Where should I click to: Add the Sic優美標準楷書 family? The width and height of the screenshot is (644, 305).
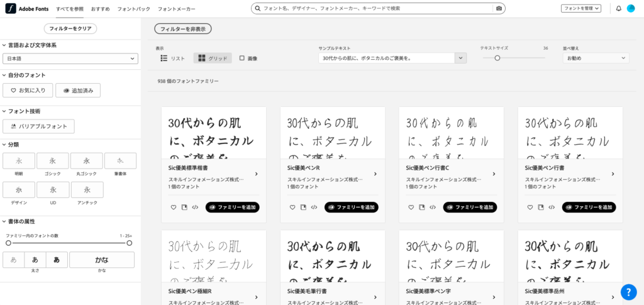tap(233, 208)
